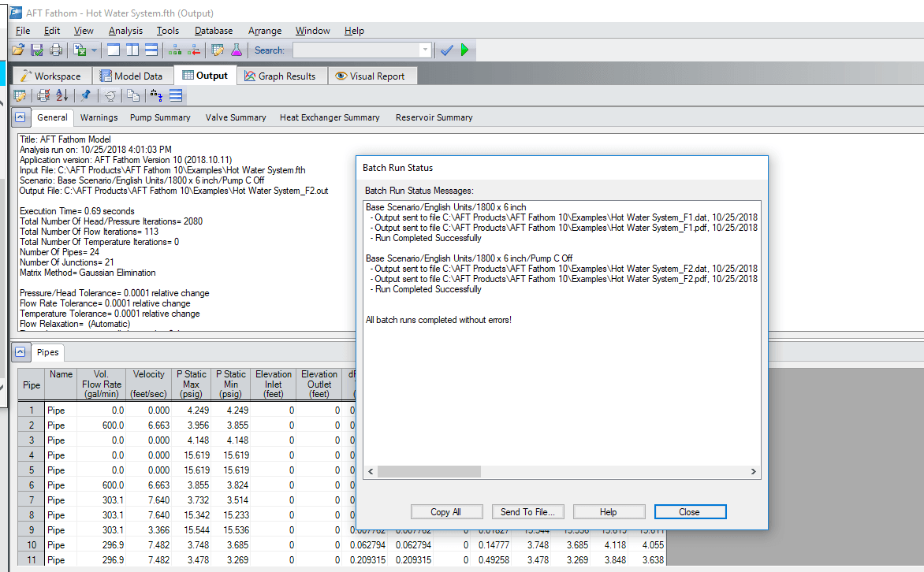
Task: Open the Edit menu
Action: (52, 31)
